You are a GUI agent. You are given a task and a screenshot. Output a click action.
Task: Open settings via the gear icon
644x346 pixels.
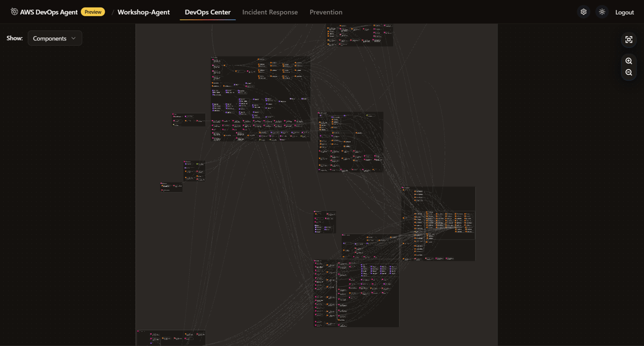point(583,12)
